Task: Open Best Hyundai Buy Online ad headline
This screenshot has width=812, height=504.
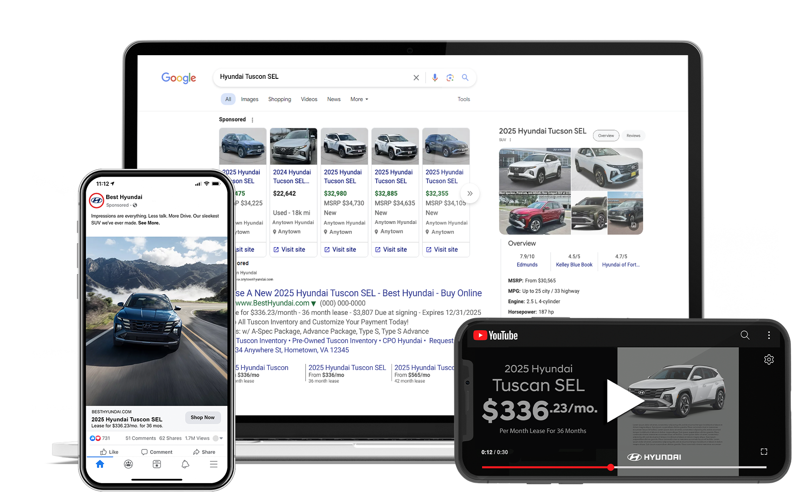Action: pyautogui.click(x=359, y=293)
